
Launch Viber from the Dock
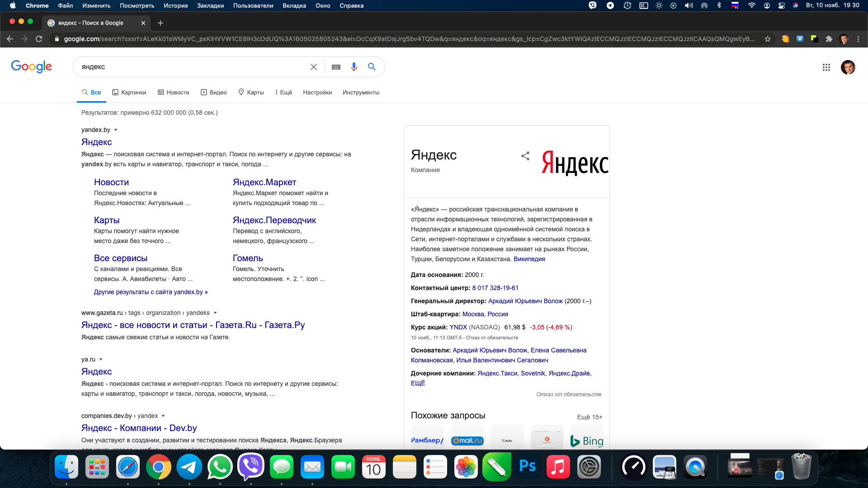[250, 467]
